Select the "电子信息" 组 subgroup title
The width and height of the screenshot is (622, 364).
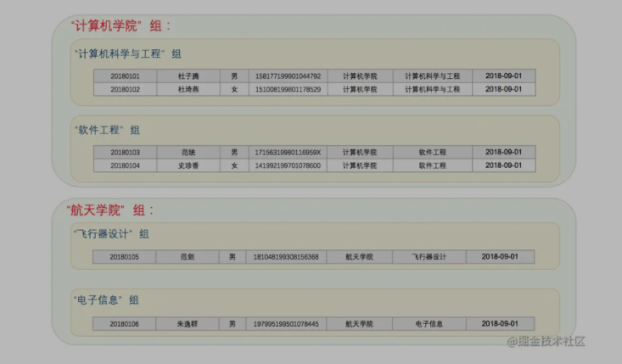(105, 300)
